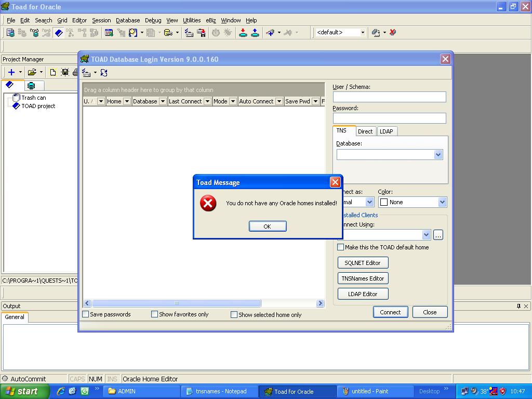Click the right scroll arrow of the connection grid
532x399 pixels.
click(320, 303)
